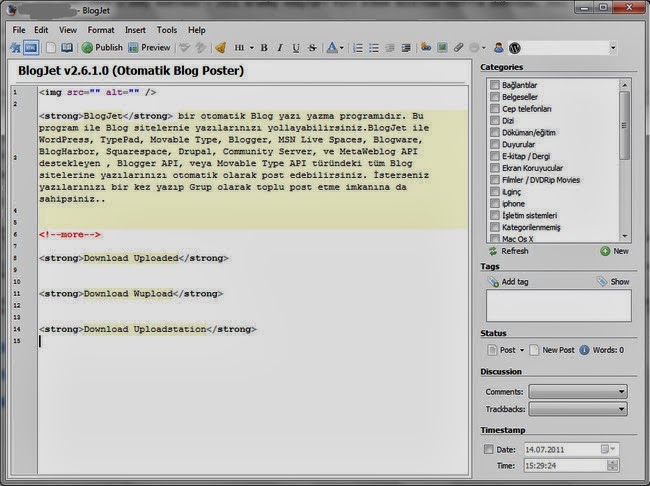Click the post title field

pos(240,71)
